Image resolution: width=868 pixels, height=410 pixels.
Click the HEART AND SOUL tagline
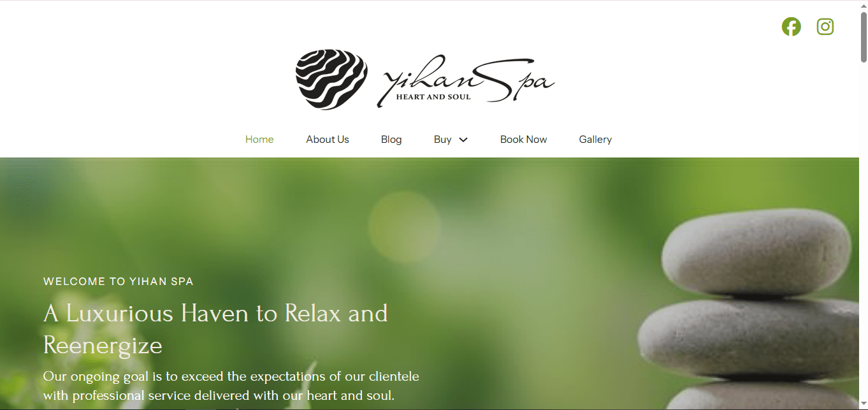433,97
